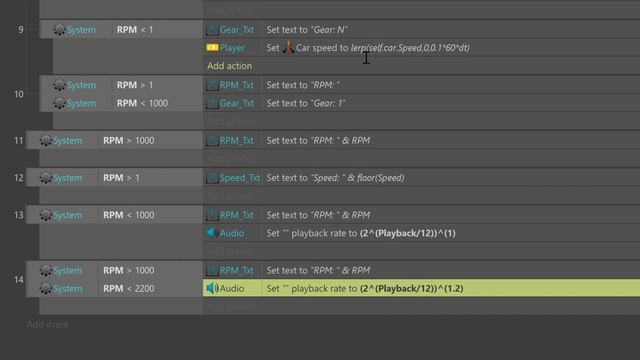Viewport: 640px width, 360px height.
Task: Select condition 'RPM < 1000' in event 13
Action: [129, 215]
